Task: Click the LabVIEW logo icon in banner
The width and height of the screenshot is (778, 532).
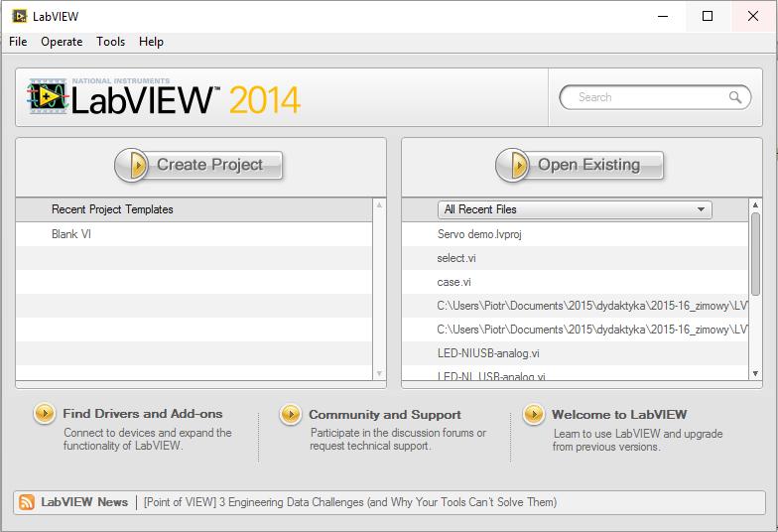Action: [48, 96]
